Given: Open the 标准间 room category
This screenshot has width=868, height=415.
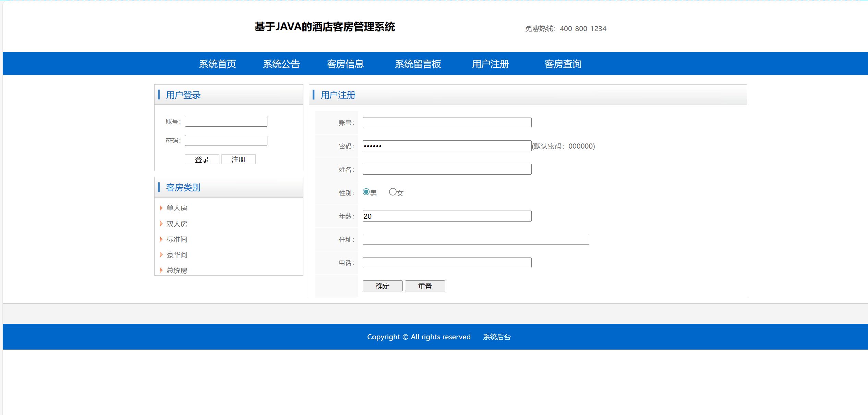Looking at the screenshot, I should click(177, 239).
